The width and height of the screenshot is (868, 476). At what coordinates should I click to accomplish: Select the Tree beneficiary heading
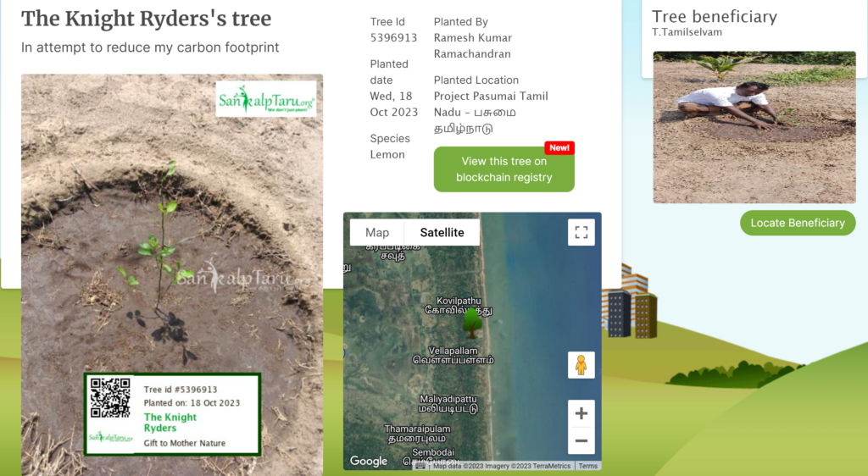pyautogui.click(x=714, y=17)
